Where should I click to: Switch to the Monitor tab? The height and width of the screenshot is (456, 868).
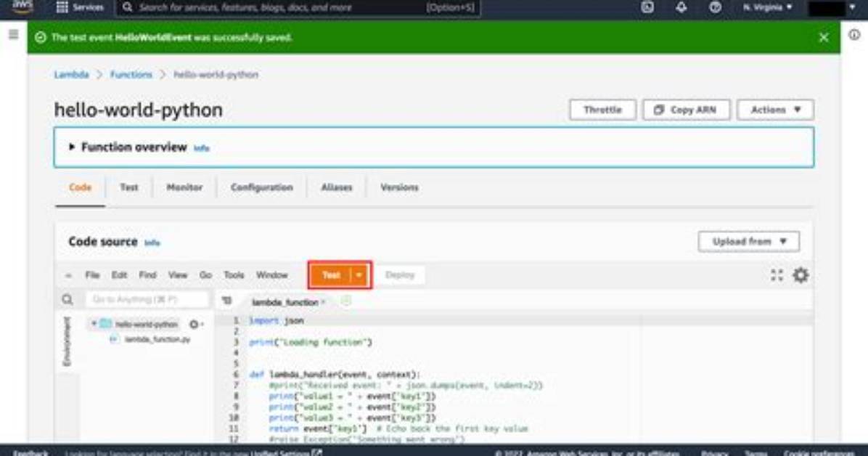coord(184,187)
